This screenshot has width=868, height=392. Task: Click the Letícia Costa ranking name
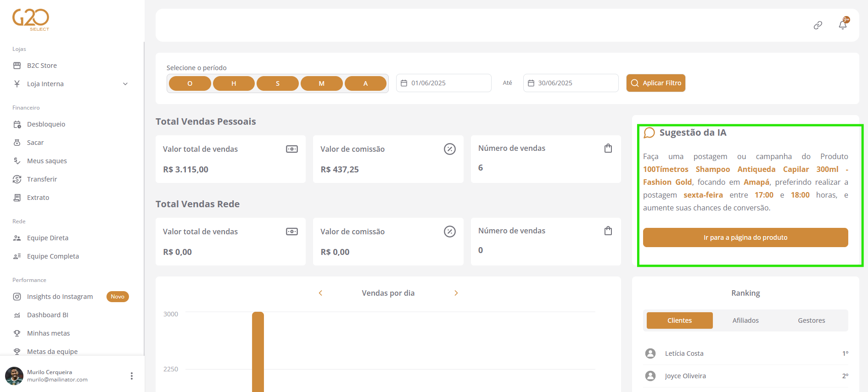[684, 353]
